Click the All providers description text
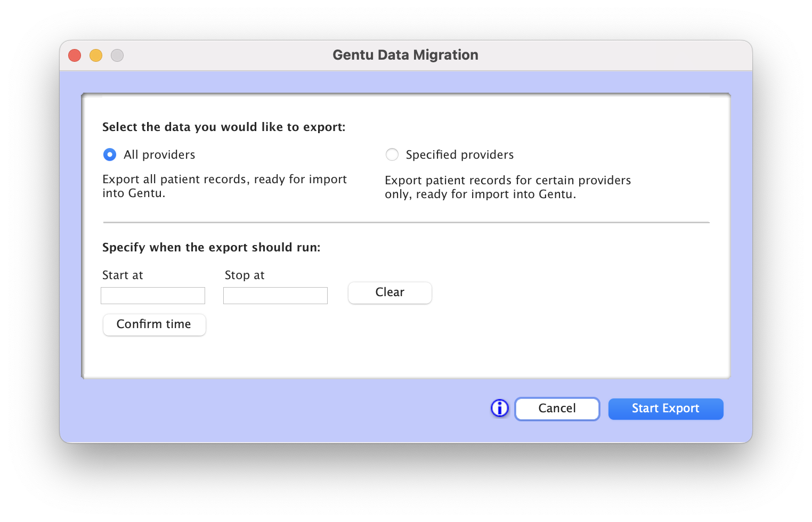 click(224, 186)
